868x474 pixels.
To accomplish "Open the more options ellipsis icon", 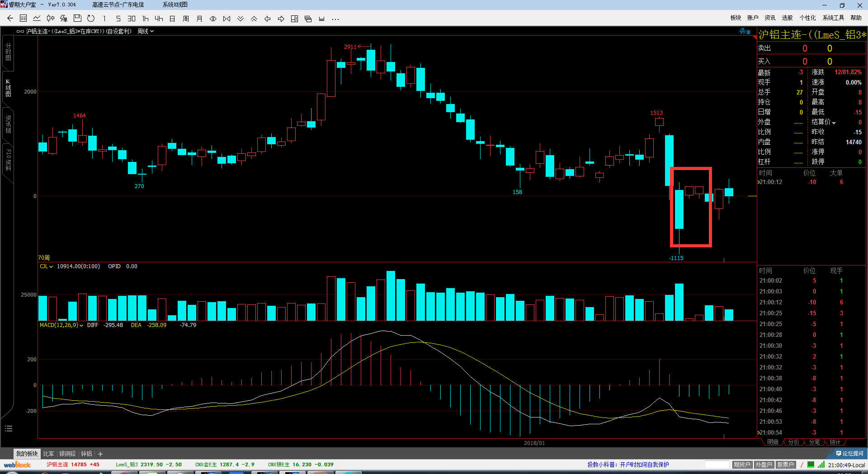I will (335, 19).
